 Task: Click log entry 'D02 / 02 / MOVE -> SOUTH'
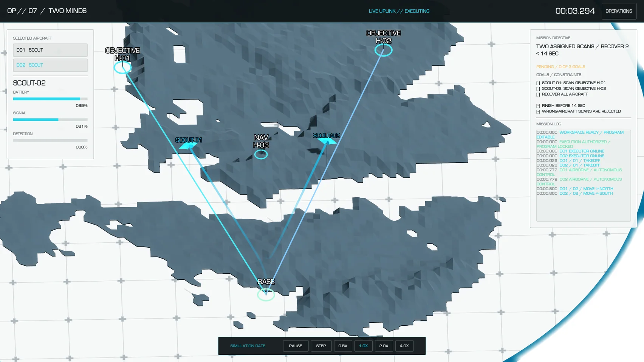574,193
